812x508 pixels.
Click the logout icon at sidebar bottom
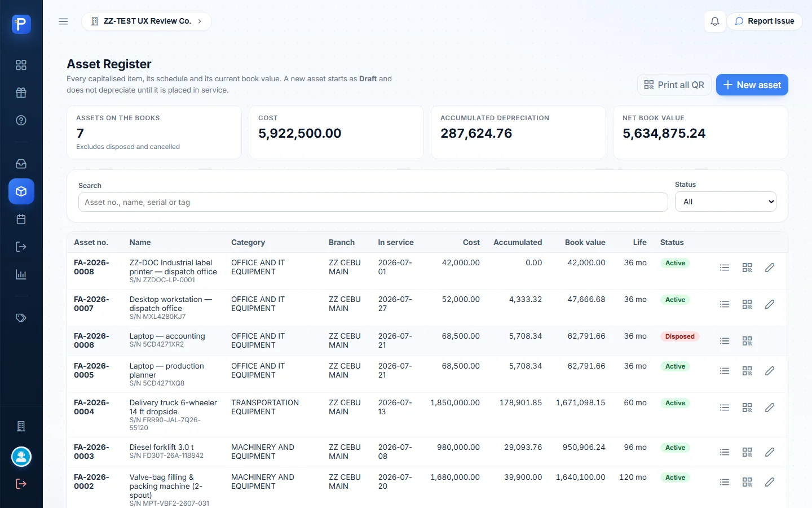pos(21,484)
